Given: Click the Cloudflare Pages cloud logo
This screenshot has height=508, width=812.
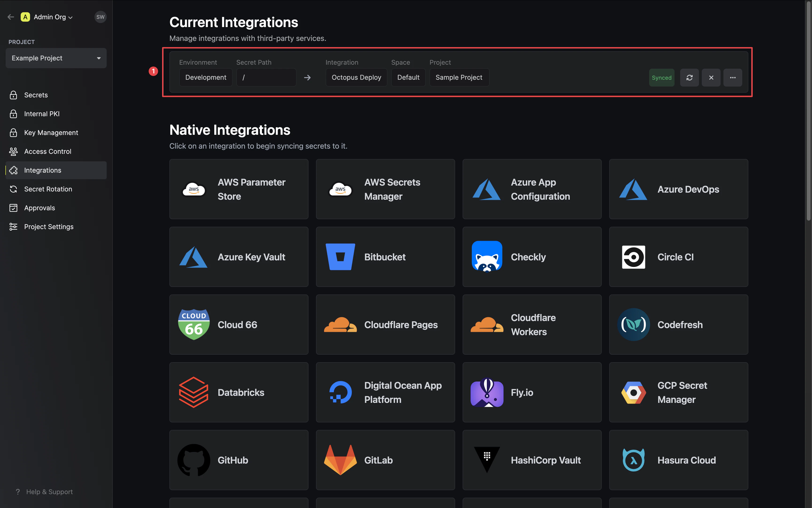Looking at the screenshot, I should click(340, 325).
